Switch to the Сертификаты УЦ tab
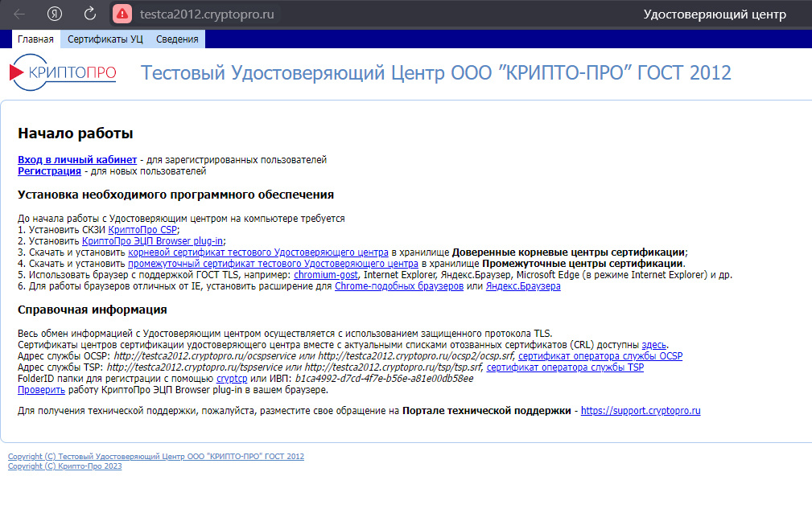 point(104,38)
